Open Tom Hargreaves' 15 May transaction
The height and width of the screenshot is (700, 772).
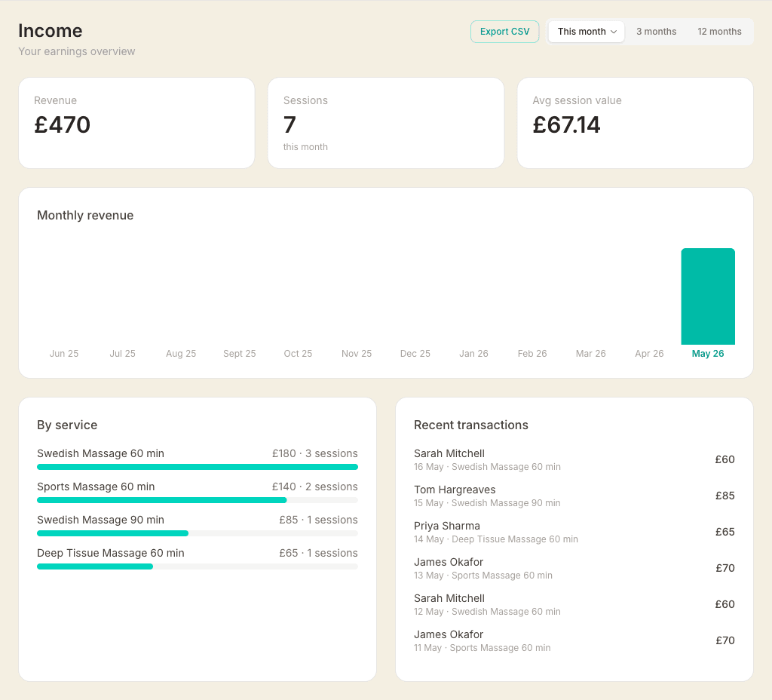(x=574, y=496)
